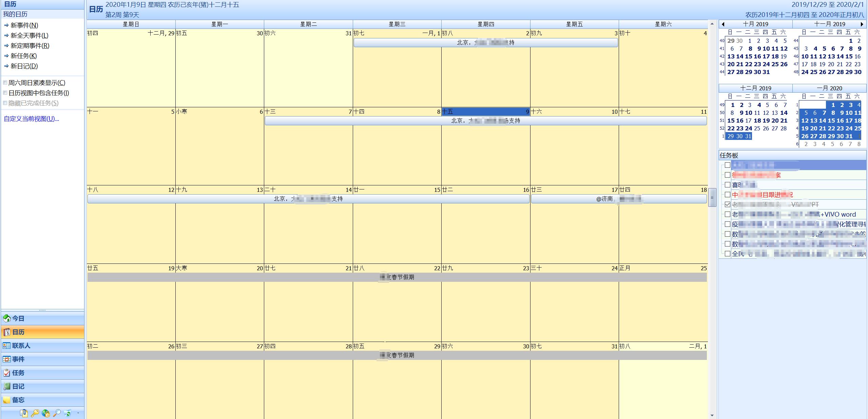Click 新事件(N) link

[24, 25]
